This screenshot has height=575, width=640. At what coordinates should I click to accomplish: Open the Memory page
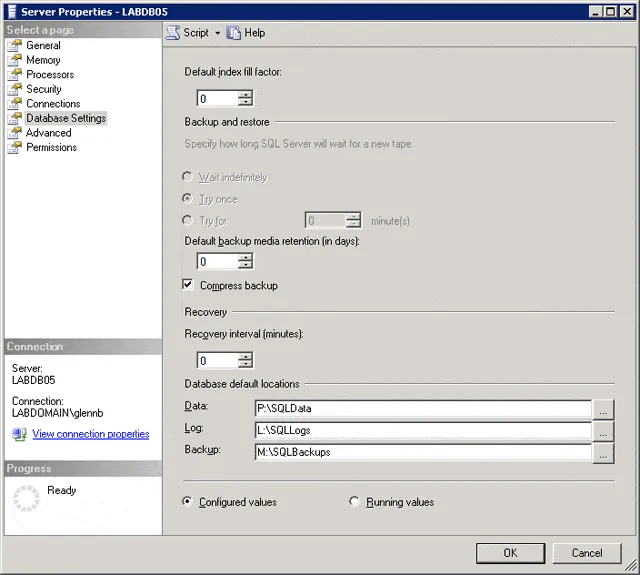point(43,60)
